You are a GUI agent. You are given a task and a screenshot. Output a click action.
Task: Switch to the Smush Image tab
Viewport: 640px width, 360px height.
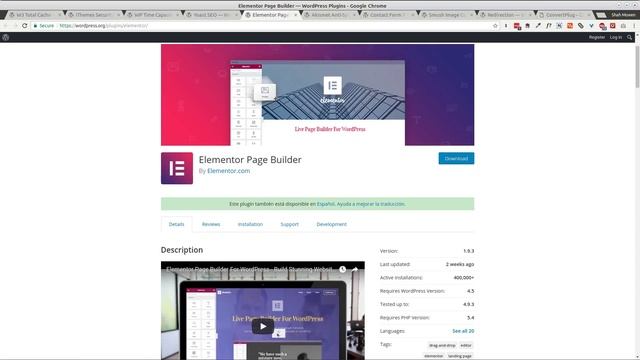point(446,15)
